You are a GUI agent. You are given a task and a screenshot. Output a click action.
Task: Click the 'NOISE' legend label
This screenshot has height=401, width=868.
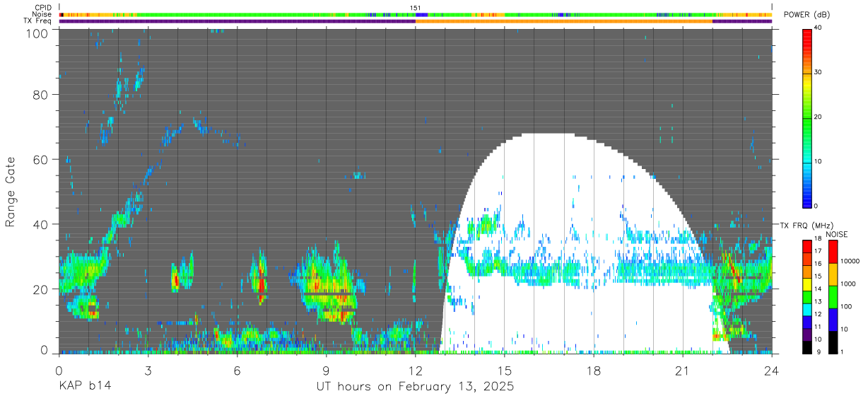[836, 234]
